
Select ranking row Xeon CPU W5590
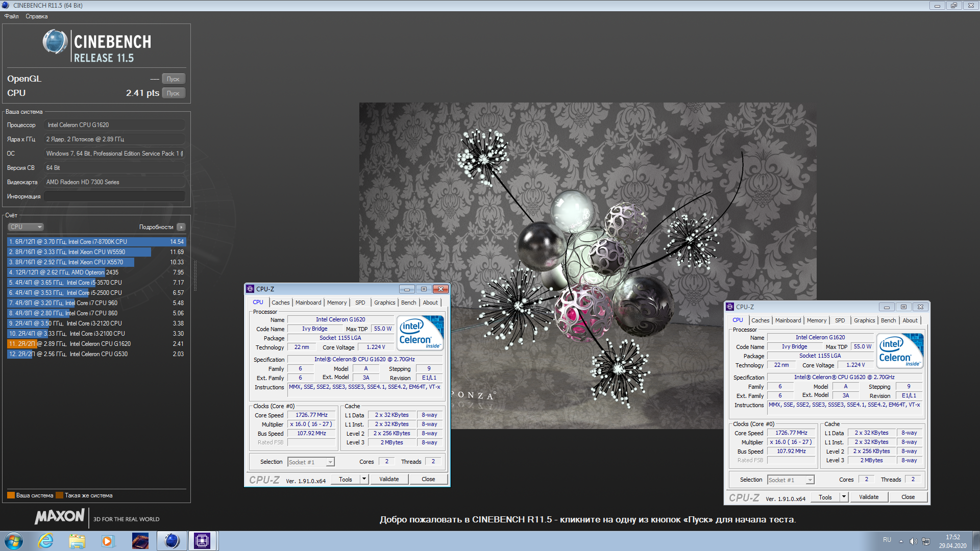coord(96,252)
